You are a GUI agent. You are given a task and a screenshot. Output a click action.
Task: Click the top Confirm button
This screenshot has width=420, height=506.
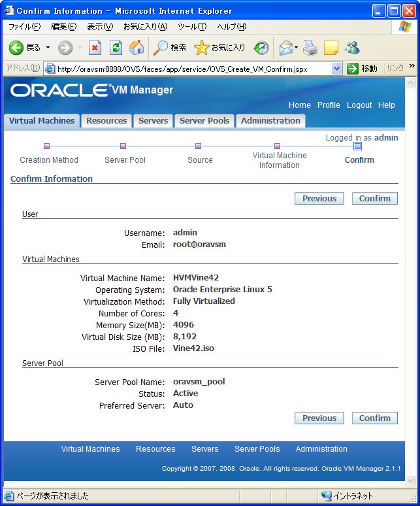[x=374, y=199]
